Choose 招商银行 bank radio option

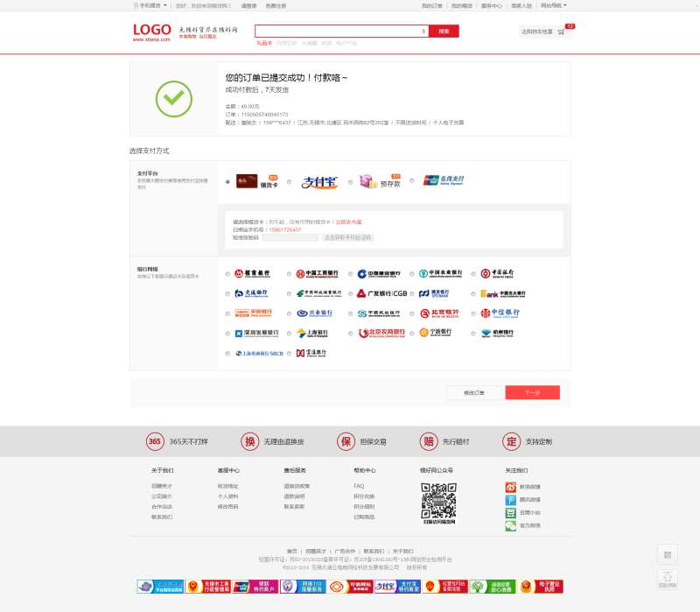point(227,273)
